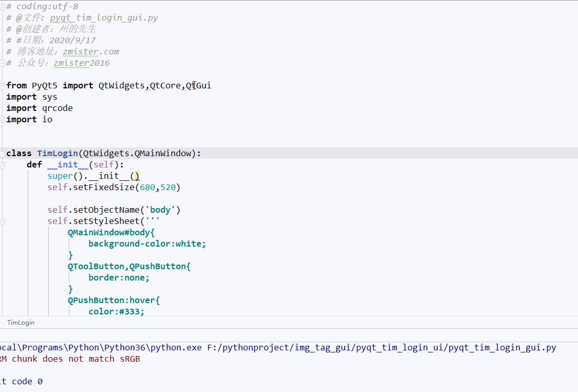The image size is (578, 392).
Task: Open the pyqt_tim_login_gui.py path in console
Action: point(382,348)
